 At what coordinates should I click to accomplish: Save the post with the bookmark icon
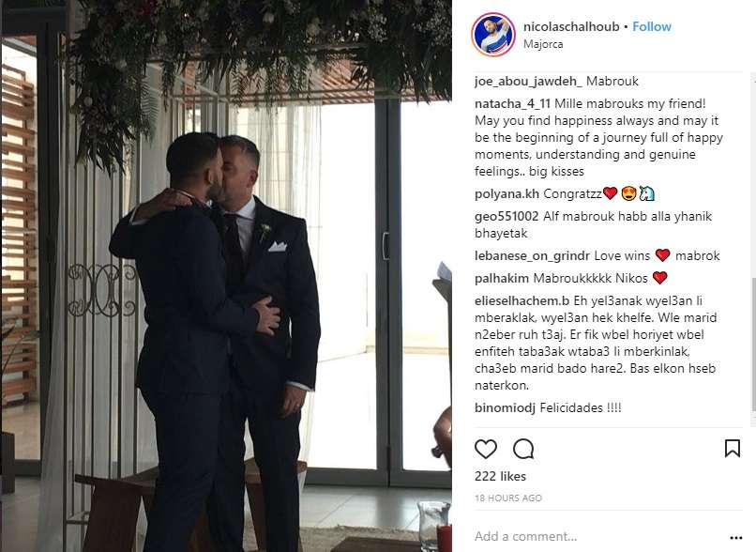pos(733,448)
